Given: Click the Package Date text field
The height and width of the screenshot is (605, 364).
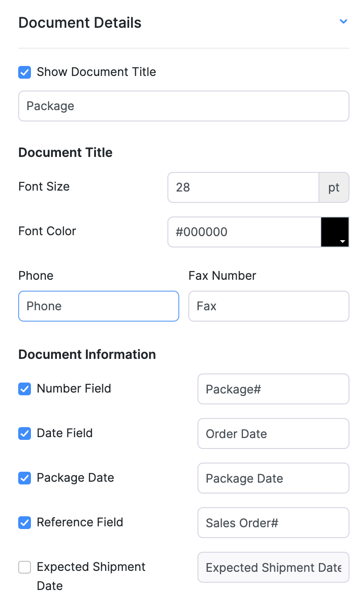Looking at the screenshot, I should (273, 478).
